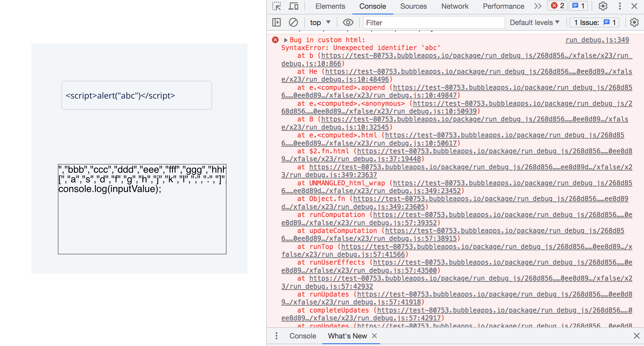Toggle the console sidebar icon
Image resolution: width=644 pixels, height=346 pixels.
[277, 22]
